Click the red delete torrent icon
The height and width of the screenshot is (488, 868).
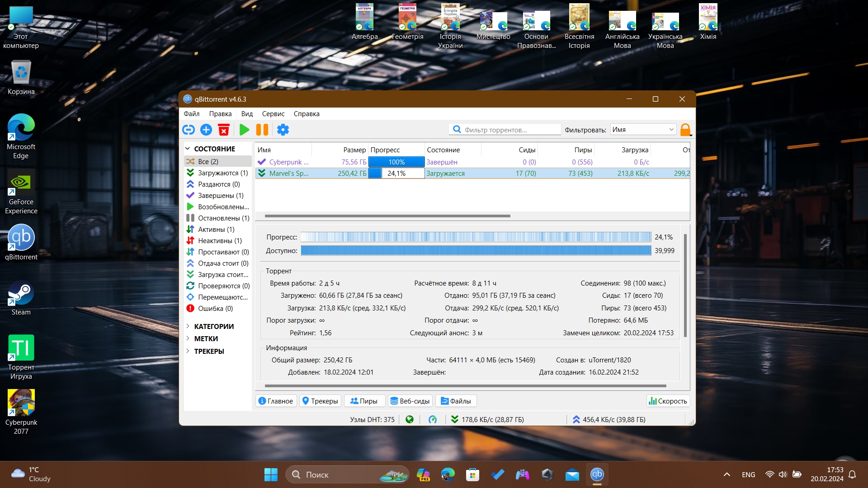pyautogui.click(x=224, y=130)
